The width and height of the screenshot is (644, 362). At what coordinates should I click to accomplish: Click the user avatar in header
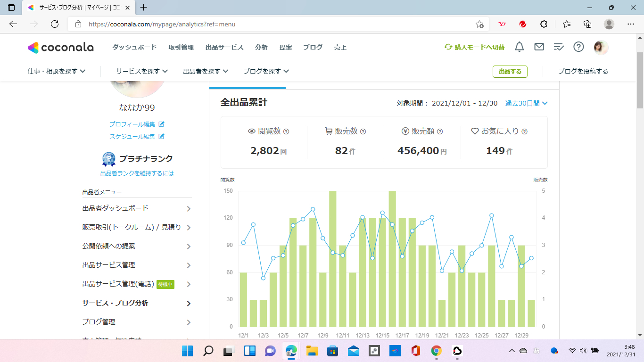(601, 47)
